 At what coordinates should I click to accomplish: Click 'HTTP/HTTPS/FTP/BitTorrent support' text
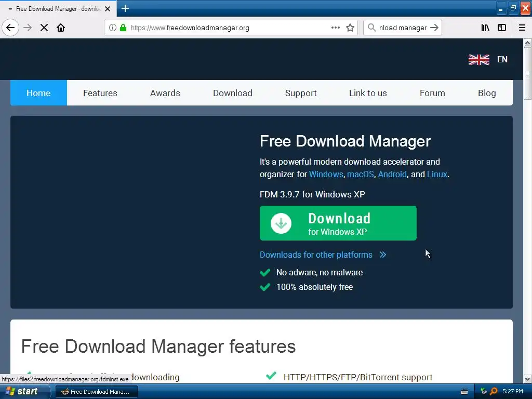(358, 377)
